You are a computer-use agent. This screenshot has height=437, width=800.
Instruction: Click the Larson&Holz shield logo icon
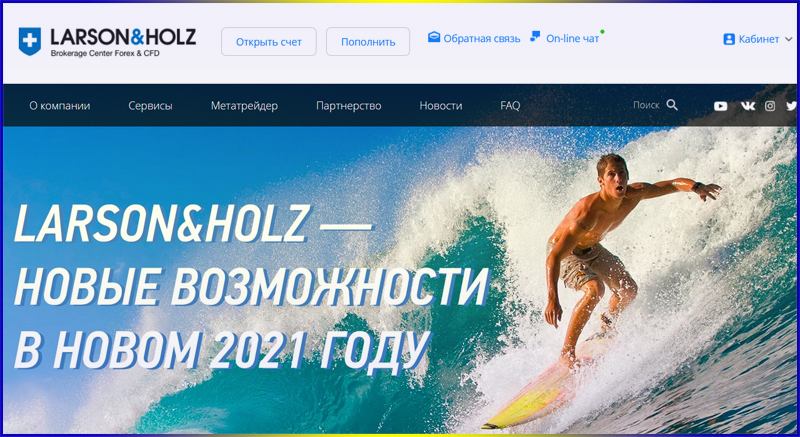pyautogui.click(x=30, y=41)
